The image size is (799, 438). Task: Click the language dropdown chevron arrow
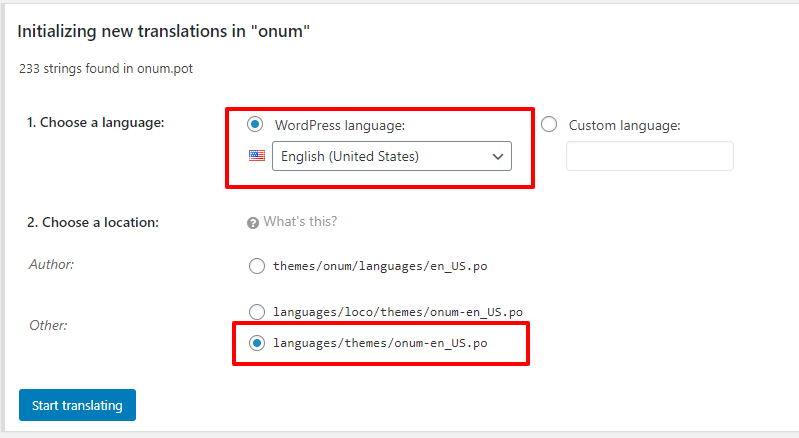tap(497, 156)
